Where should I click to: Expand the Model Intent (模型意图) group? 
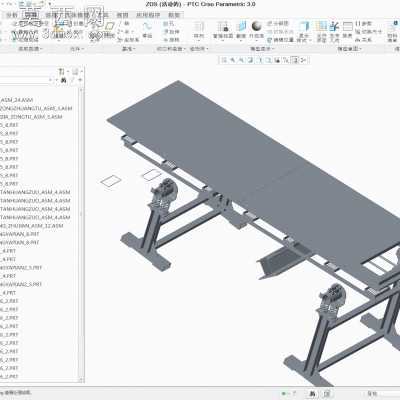349,49
